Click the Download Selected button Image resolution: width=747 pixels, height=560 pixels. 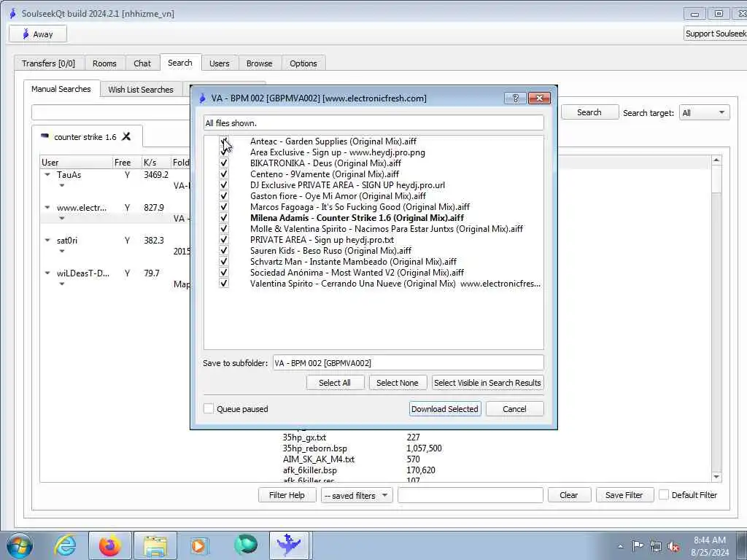click(444, 409)
